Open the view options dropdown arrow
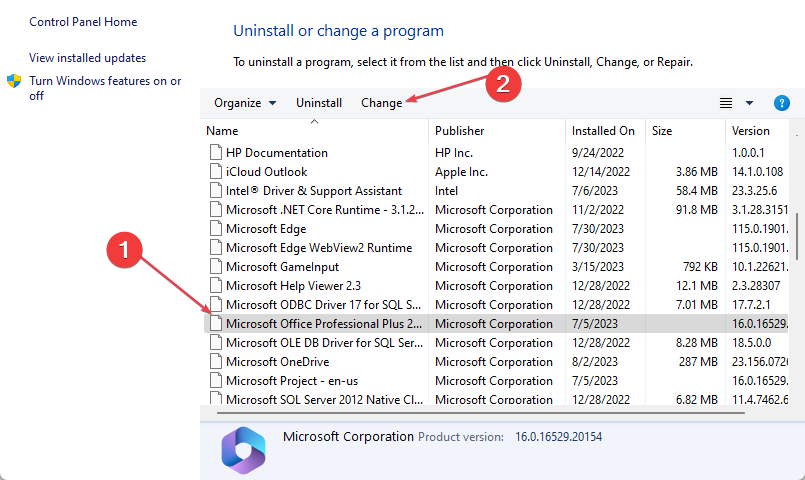805x480 pixels. tap(749, 103)
